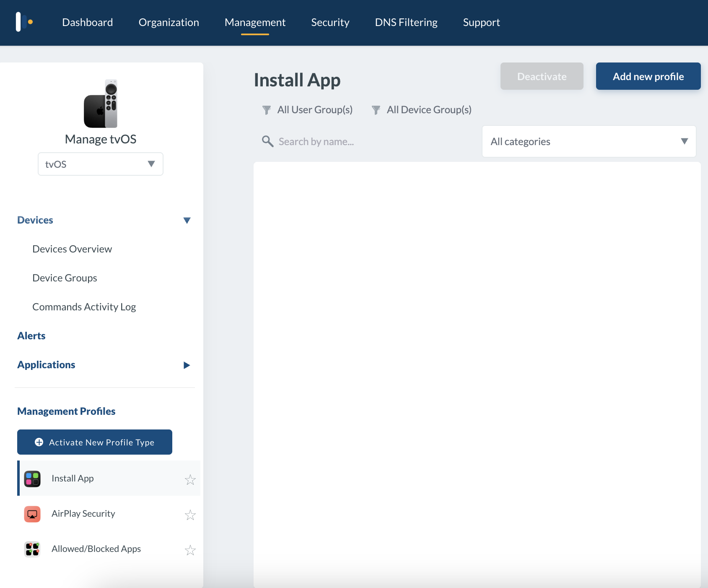Open the All categories dropdown
The image size is (708, 588).
pos(589,141)
